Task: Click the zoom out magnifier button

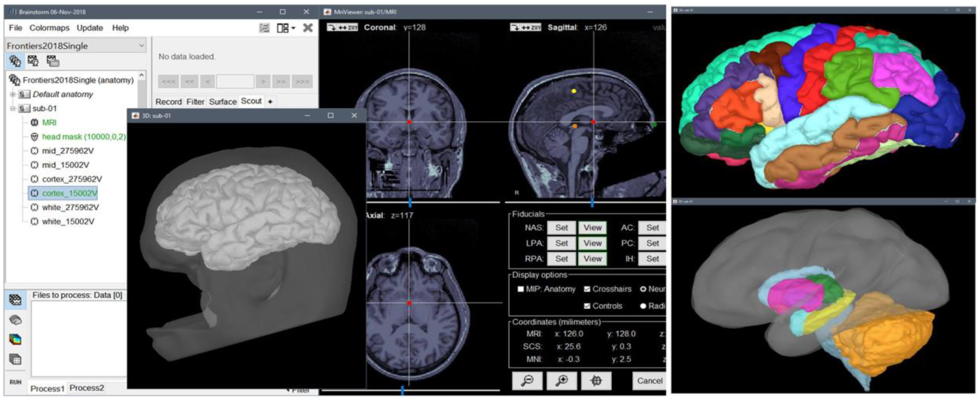Action: 527,381
